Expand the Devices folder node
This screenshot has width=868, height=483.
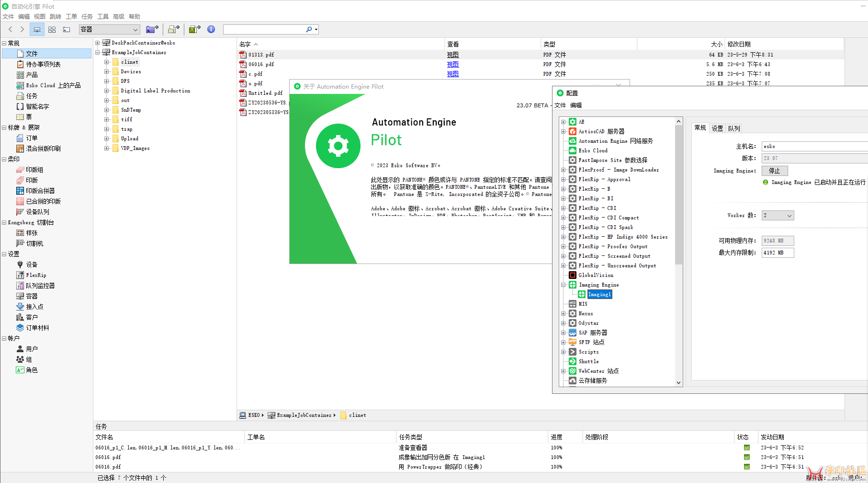pyautogui.click(x=107, y=71)
